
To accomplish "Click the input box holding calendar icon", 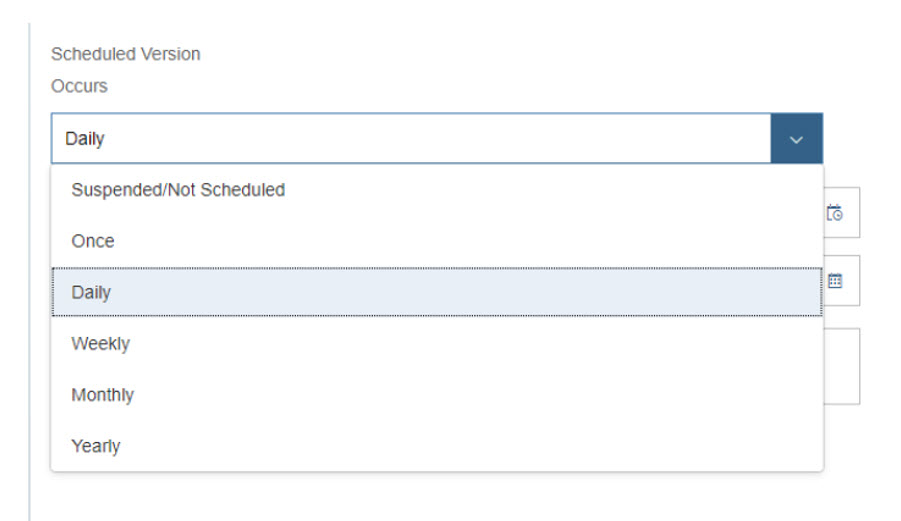I will point(842,280).
